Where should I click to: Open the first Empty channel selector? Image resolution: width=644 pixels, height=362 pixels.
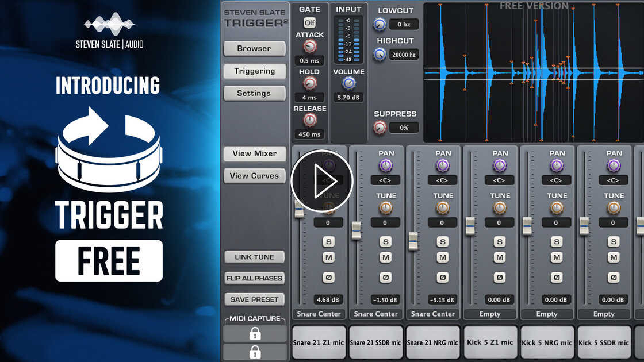click(490, 314)
